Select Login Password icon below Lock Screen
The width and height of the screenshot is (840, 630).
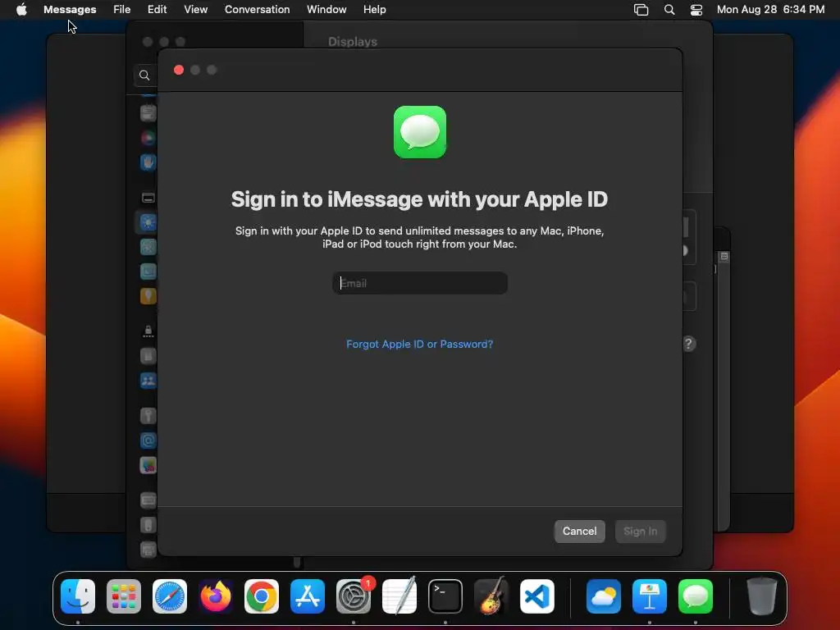tap(148, 356)
